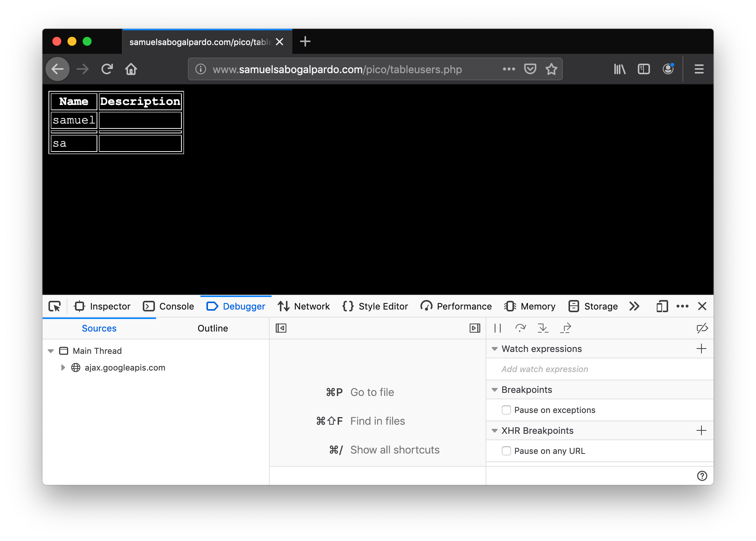Enable Pause on exceptions checkbox

coord(506,410)
